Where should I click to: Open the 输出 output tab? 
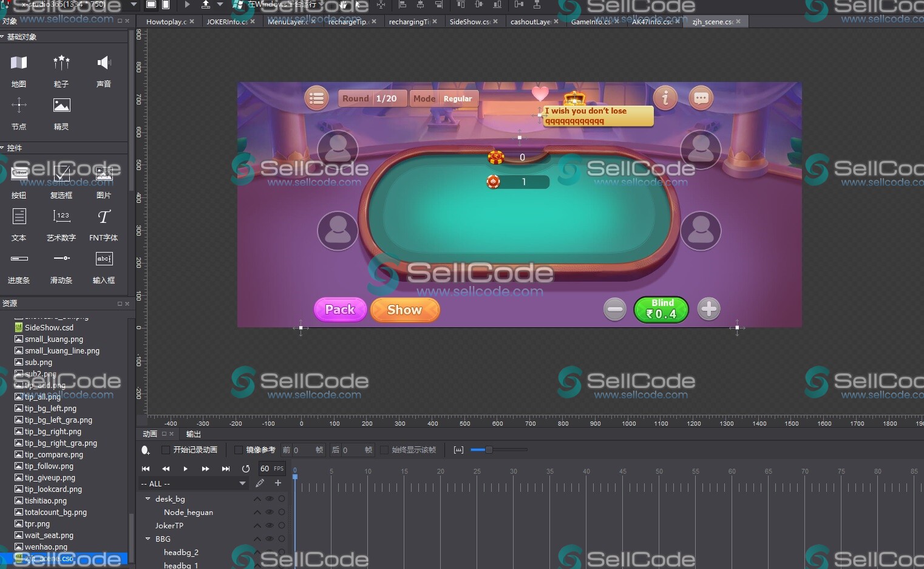click(x=193, y=434)
